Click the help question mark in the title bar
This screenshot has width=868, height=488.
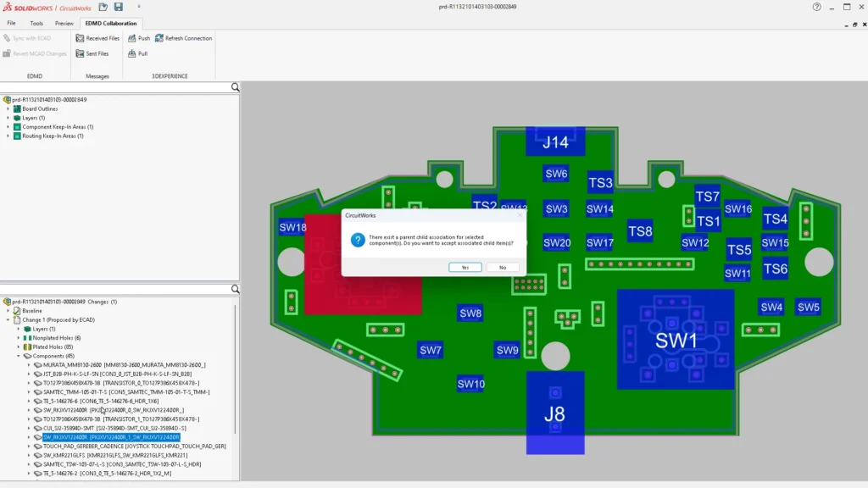tap(815, 7)
